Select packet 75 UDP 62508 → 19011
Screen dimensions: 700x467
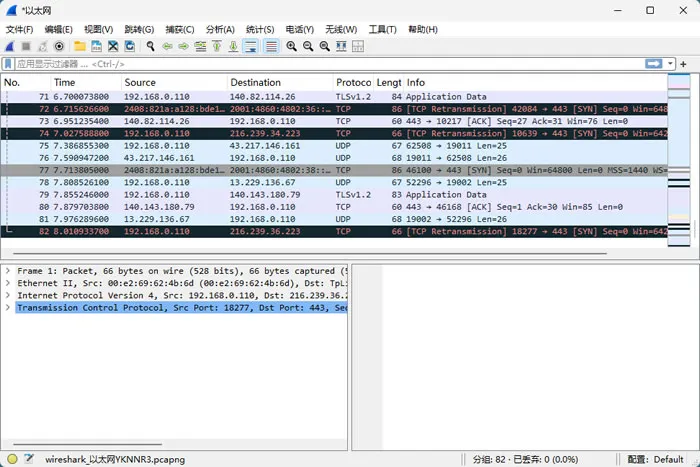tap(334, 146)
